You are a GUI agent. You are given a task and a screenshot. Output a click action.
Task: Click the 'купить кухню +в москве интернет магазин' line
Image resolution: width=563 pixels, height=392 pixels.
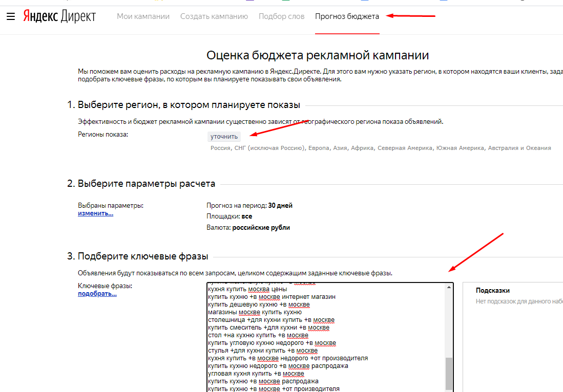click(271, 297)
